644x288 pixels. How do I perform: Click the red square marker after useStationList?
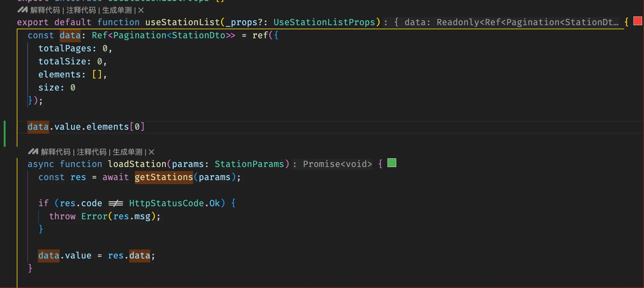pos(637,21)
